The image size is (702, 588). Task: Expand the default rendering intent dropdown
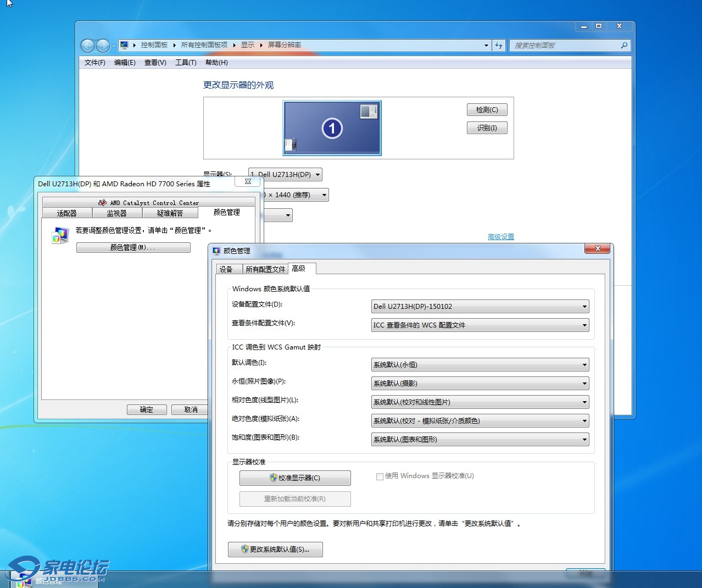[480, 365]
